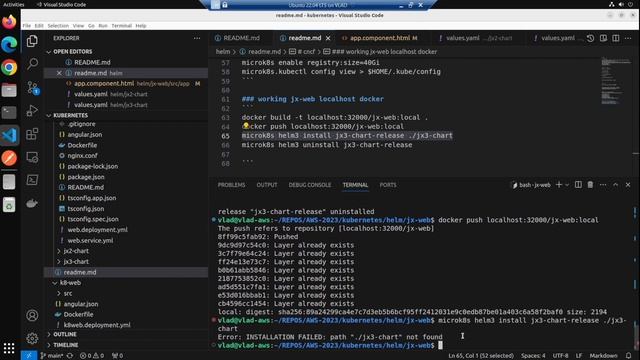The height and width of the screenshot is (360, 640).
Task: Open nginx.conf in explorer
Action: [82, 156]
